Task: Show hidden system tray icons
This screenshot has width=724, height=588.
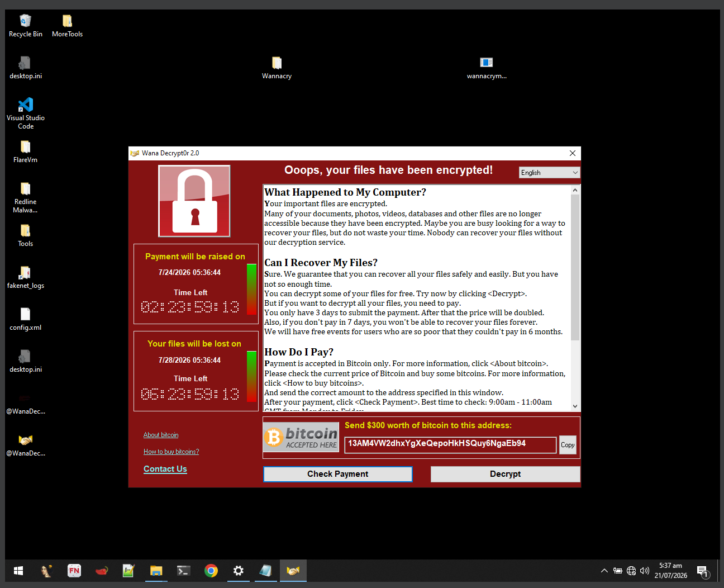Action: 604,571
